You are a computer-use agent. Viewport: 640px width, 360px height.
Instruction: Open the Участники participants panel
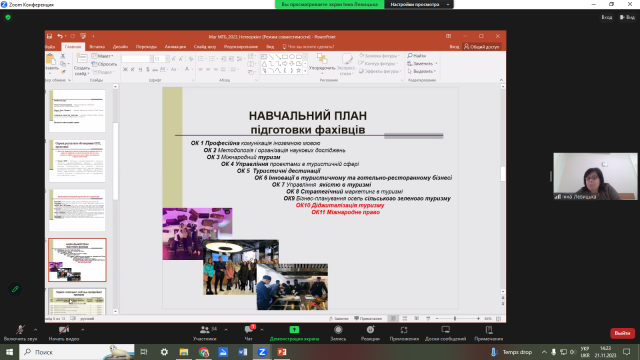205,333
